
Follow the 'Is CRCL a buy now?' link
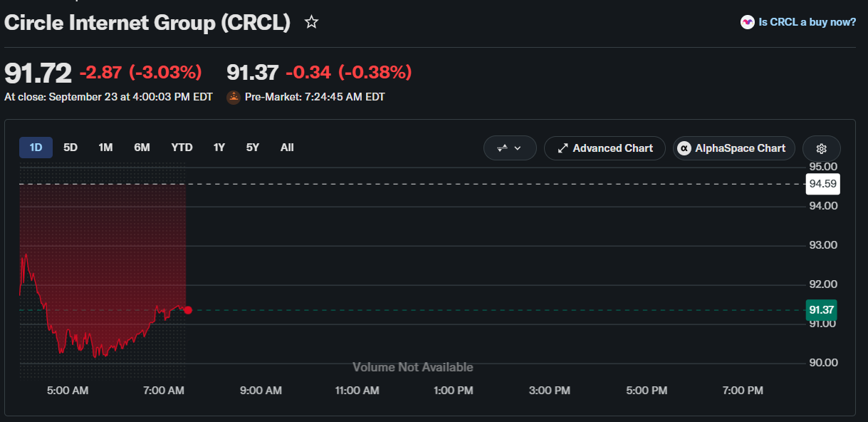(x=807, y=22)
